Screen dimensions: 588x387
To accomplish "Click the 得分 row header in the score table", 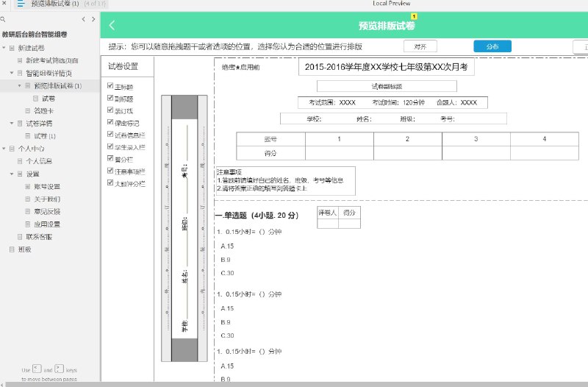I will [270, 153].
